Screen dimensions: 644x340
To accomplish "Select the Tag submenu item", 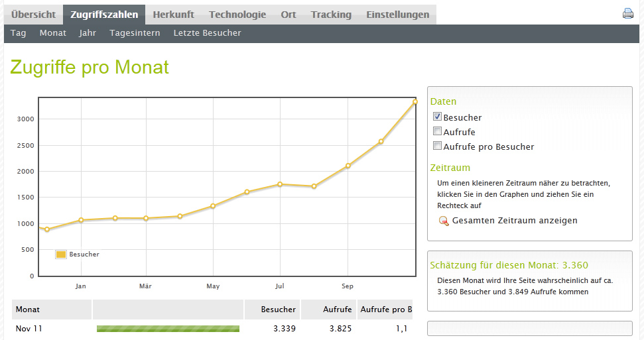I will point(18,33).
